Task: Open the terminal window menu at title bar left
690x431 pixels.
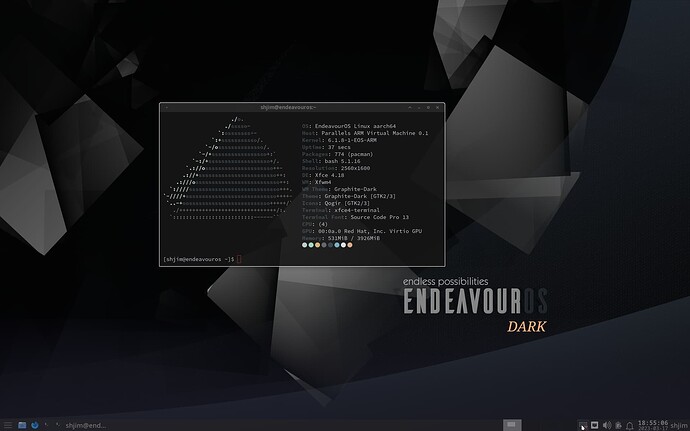Action: click(x=166, y=107)
